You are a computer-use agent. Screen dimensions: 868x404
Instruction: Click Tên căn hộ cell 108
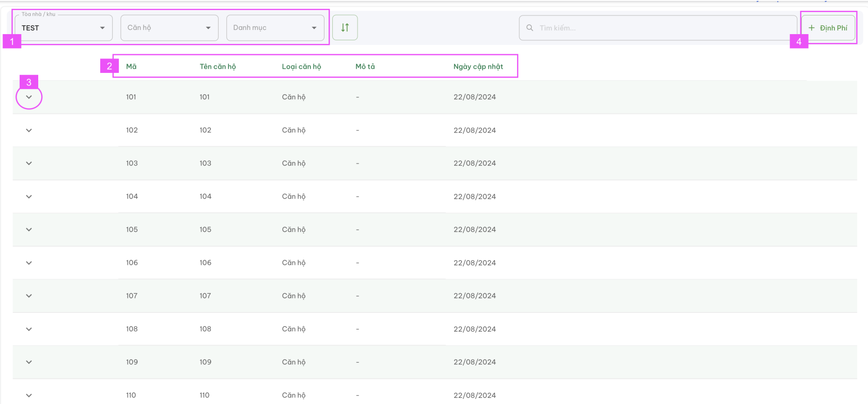pyautogui.click(x=205, y=329)
